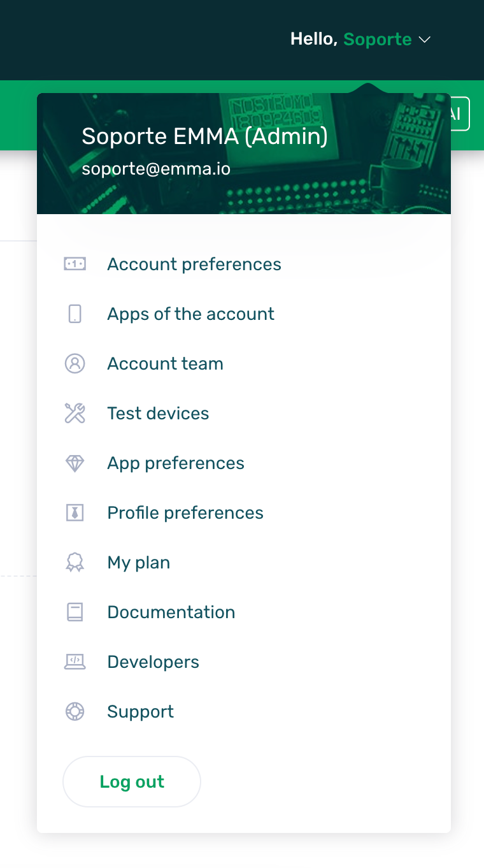
Task: Click the Profile preferences badge icon
Action: pos(75,512)
